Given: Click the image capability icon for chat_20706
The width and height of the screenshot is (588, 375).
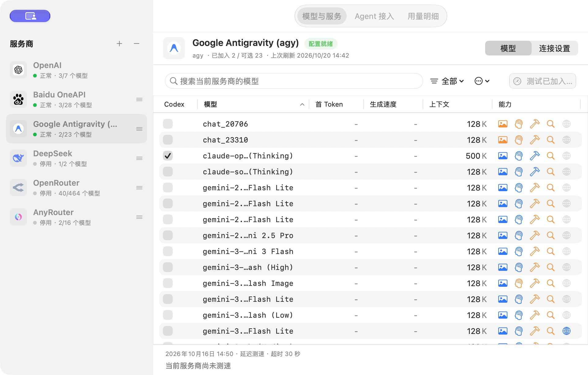Looking at the screenshot, I should tap(503, 124).
